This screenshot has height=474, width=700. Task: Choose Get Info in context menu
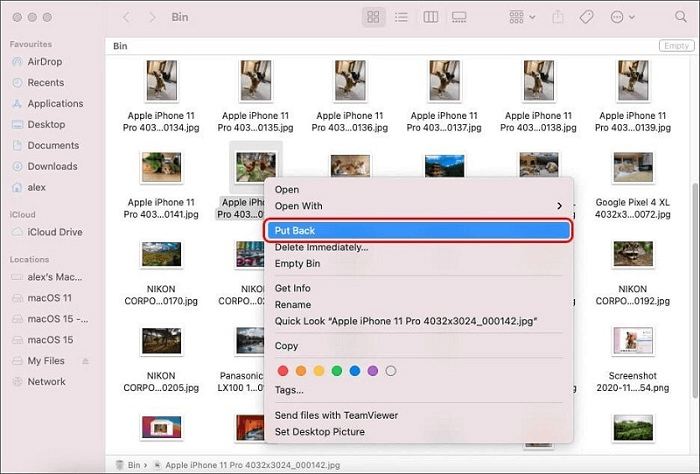293,288
